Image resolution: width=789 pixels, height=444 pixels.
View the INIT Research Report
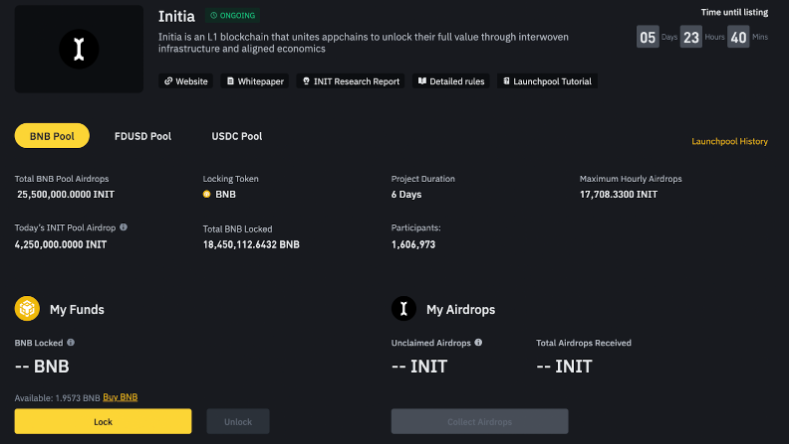[x=351, y=81]
